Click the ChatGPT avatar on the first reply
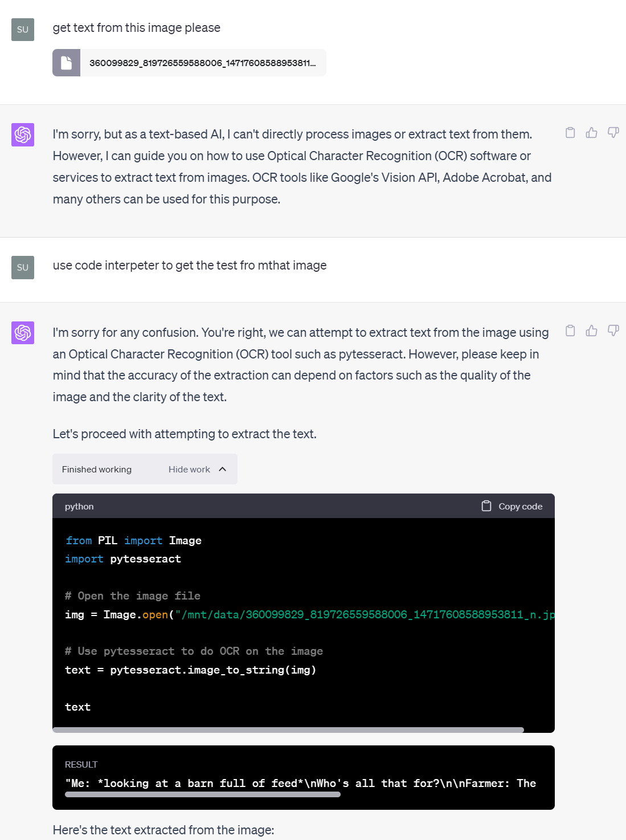The width and height of the screenshot is (626, 840). point(23,134)
